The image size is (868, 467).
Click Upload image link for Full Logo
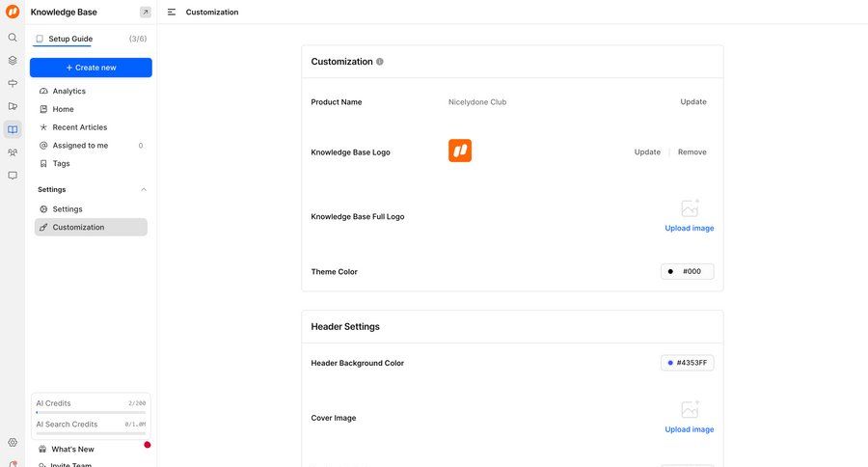(690, 229)
